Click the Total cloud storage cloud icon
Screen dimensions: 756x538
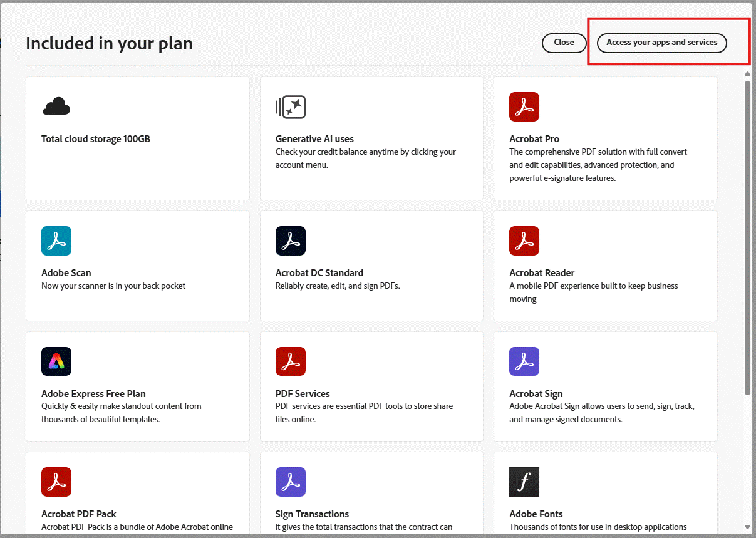pyautogui.click(x=56, y=106)
